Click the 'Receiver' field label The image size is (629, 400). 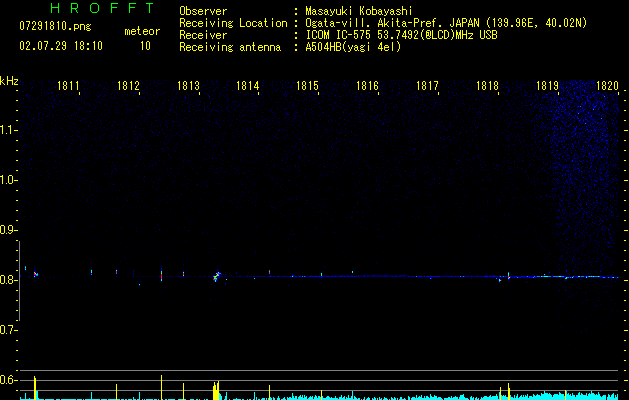(x=203, y=35)
